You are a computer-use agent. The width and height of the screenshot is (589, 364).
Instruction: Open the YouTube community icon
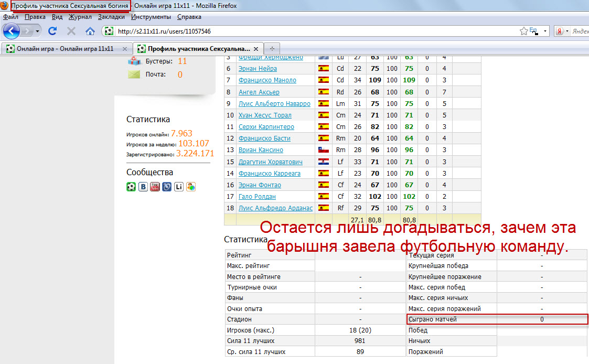click(155, 187)
